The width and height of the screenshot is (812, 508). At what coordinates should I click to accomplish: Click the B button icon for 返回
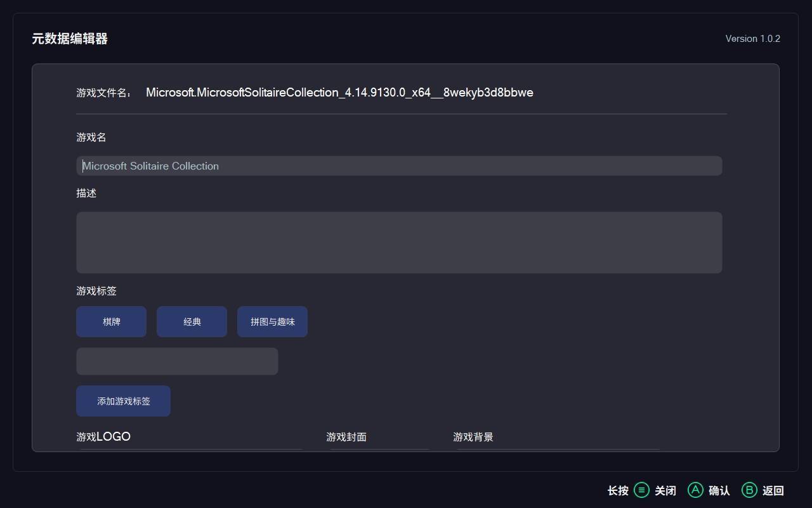tap(749, 490)
